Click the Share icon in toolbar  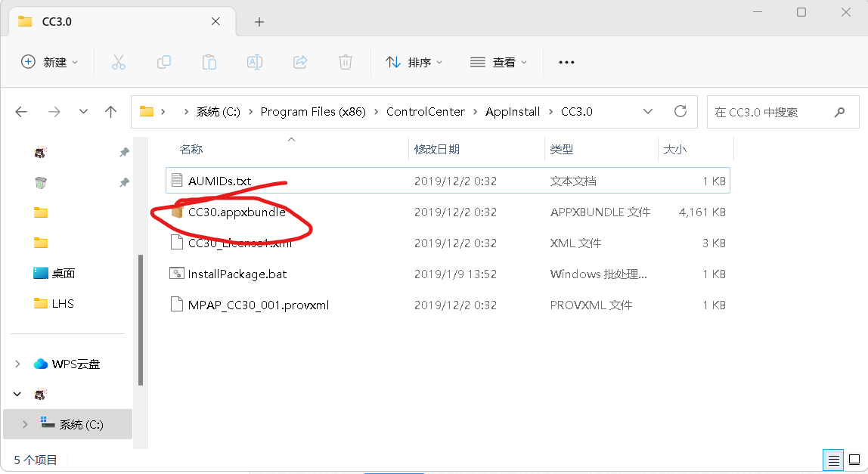pyautogui.click(x=300, y=62)
